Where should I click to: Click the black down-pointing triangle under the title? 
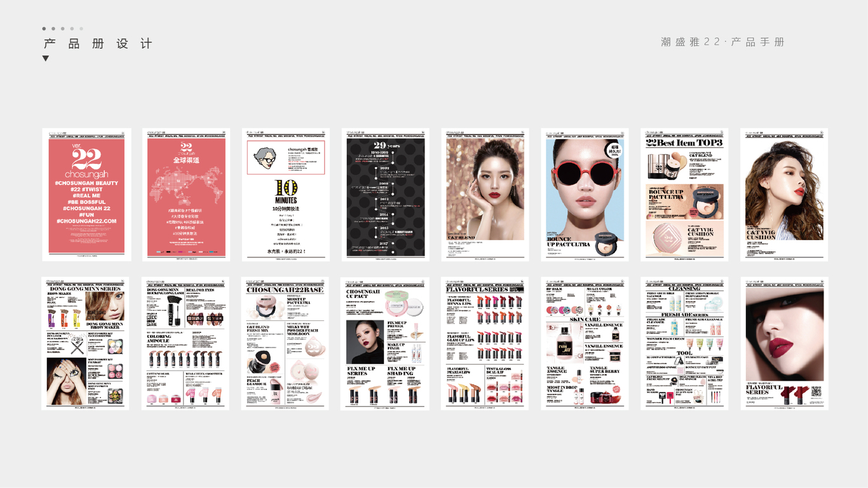[46, 58]
